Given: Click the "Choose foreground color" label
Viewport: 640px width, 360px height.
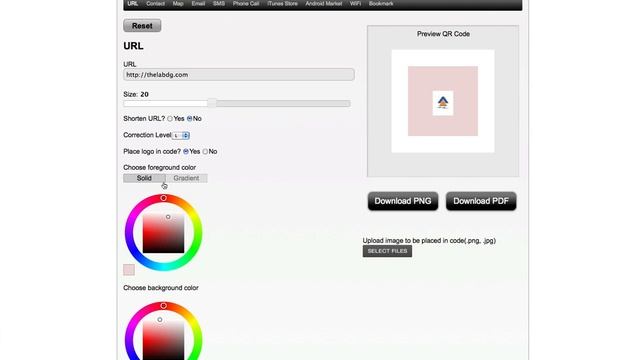Looking at the screenshot, I should click(x=160, y=167).
